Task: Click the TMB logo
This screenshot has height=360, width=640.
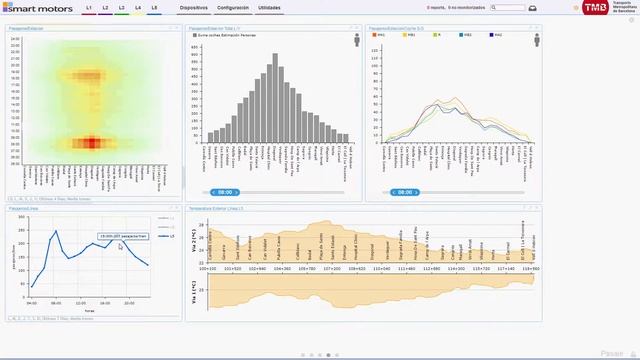Action: 595,7
